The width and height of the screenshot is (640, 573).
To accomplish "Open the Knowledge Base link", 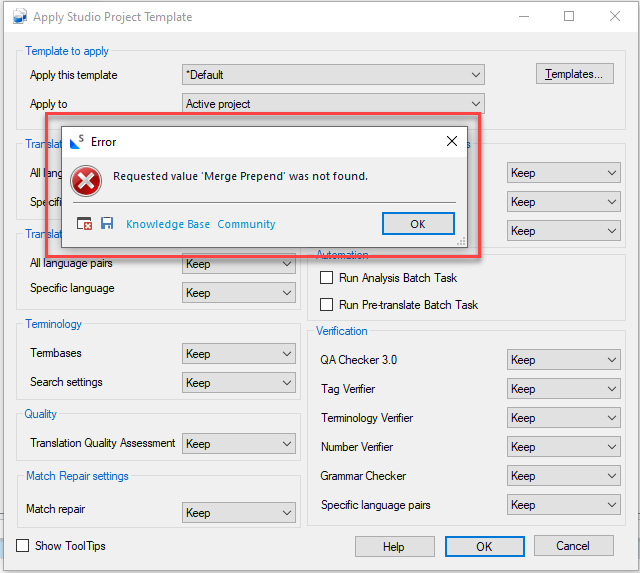I will coord(168,224).
